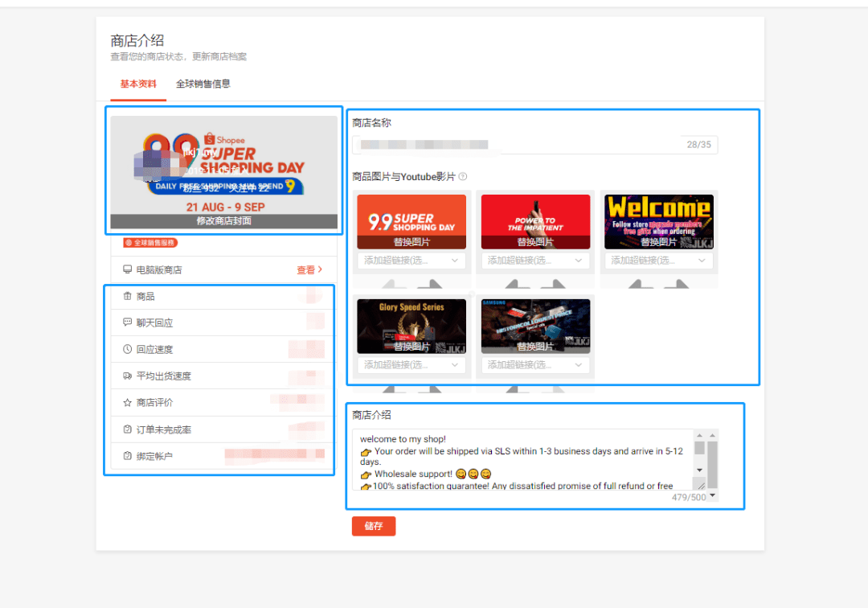Open hyperlink dropdown under 9.9 Super Shopping Day image
The height and width of the screenshot is (608, 868).
411,261
